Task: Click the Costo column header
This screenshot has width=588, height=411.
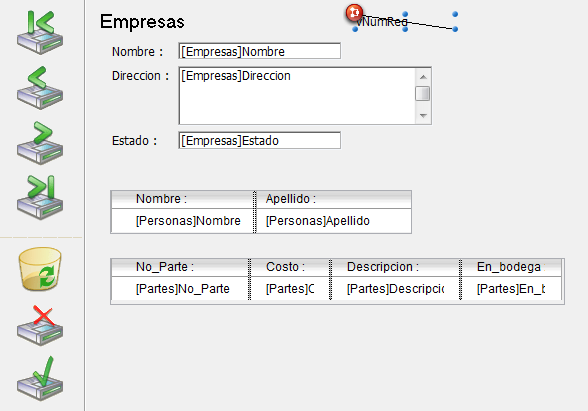Action: pos(290,267)
